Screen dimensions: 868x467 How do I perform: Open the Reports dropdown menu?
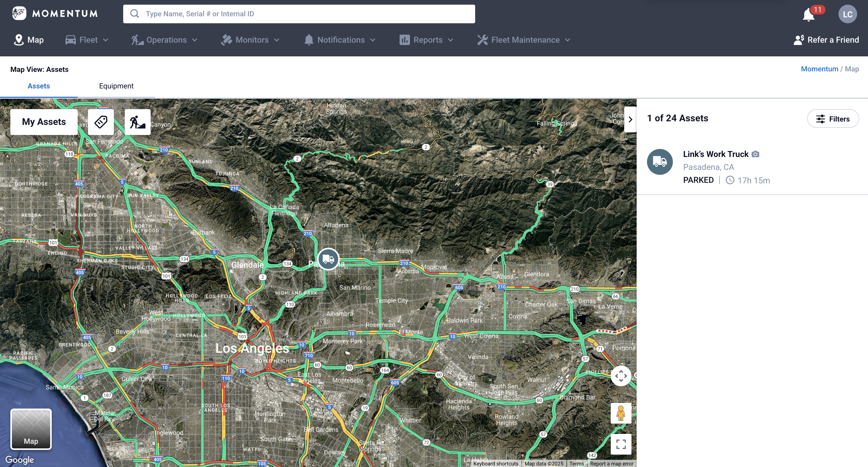click(426, 40)
